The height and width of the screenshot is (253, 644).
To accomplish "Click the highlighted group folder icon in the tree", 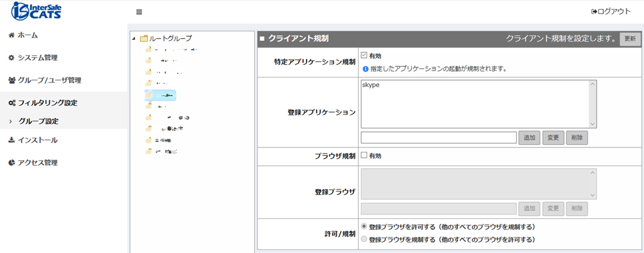I will (x=149, y=95).
